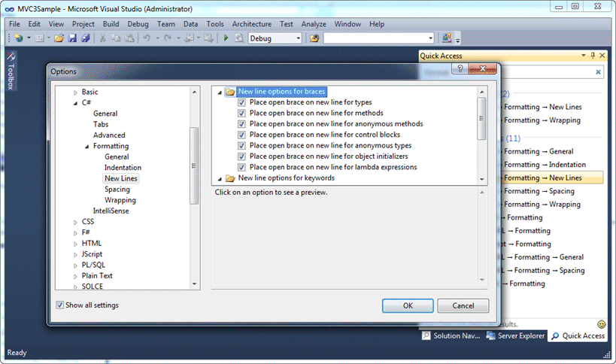616x364 pixels.
Task: Click the Save All icon
Action: click(85, 38)
